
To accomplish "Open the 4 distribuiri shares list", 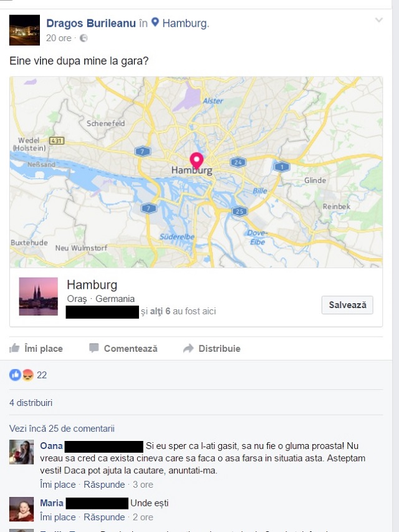I will [31, 403].
